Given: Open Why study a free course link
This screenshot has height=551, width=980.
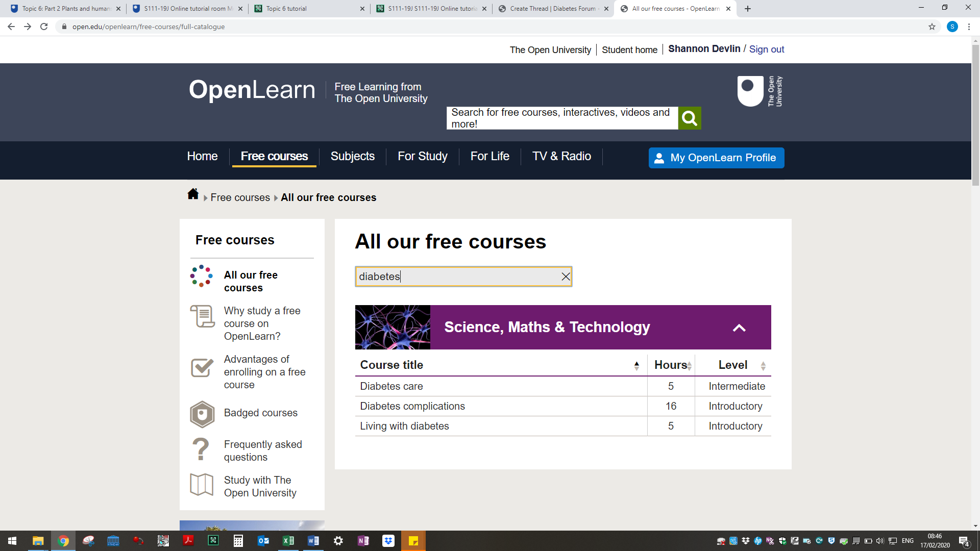Looking at the screenshot, I should [x=262, y=323].
